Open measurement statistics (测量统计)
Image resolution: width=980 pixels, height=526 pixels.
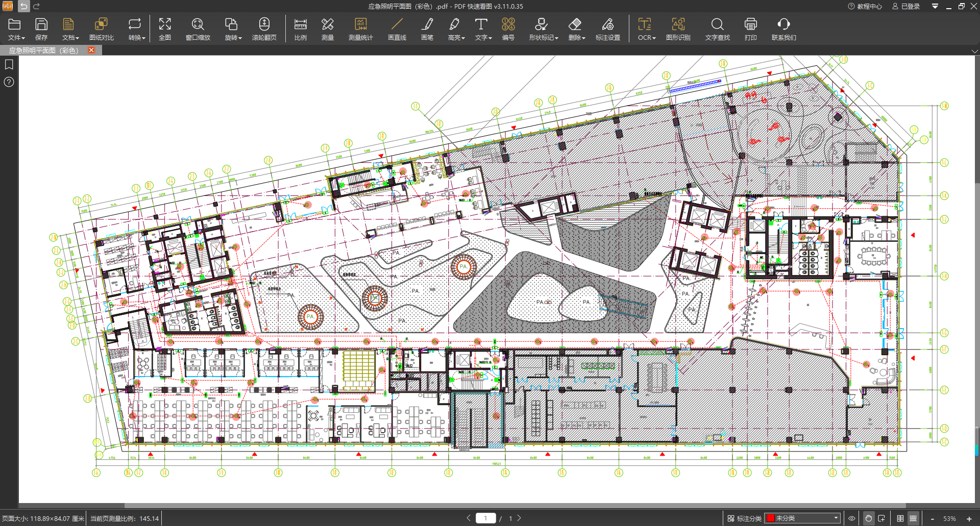(361, 29)
